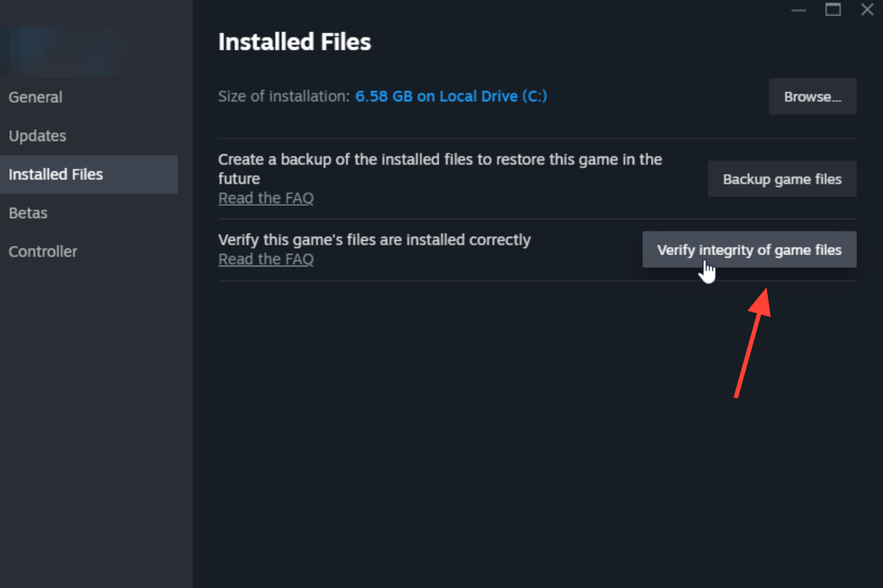883x588 pixels.
Task: Click the red arrow annotation
Action: (x=753, y=343)
